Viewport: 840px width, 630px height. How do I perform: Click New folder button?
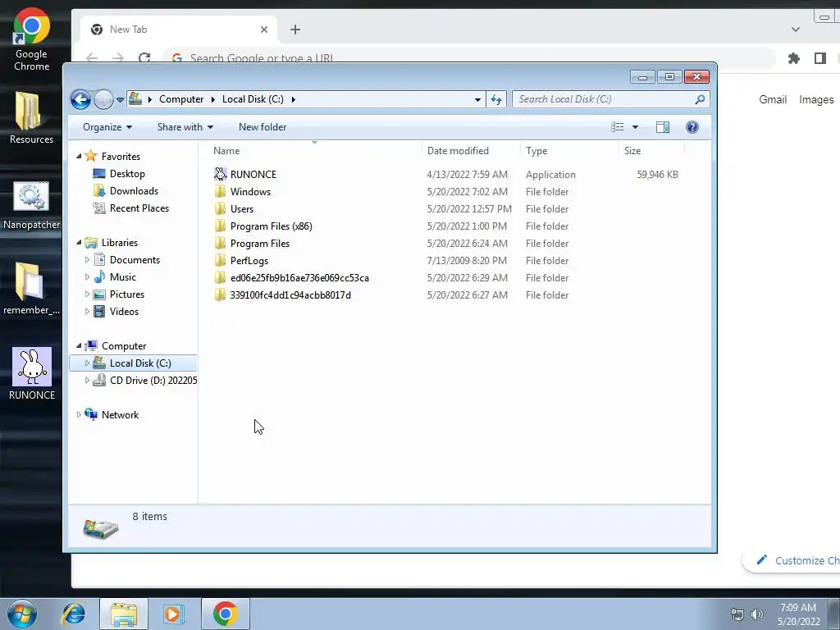coord(262,127)
